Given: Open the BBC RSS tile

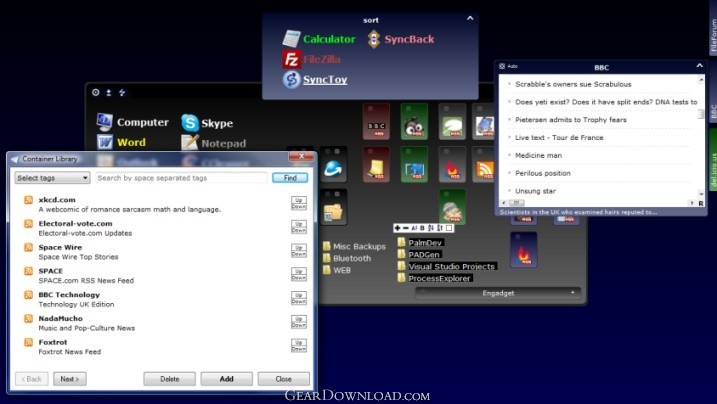Looking at the screenshot, I should point(376,122).
